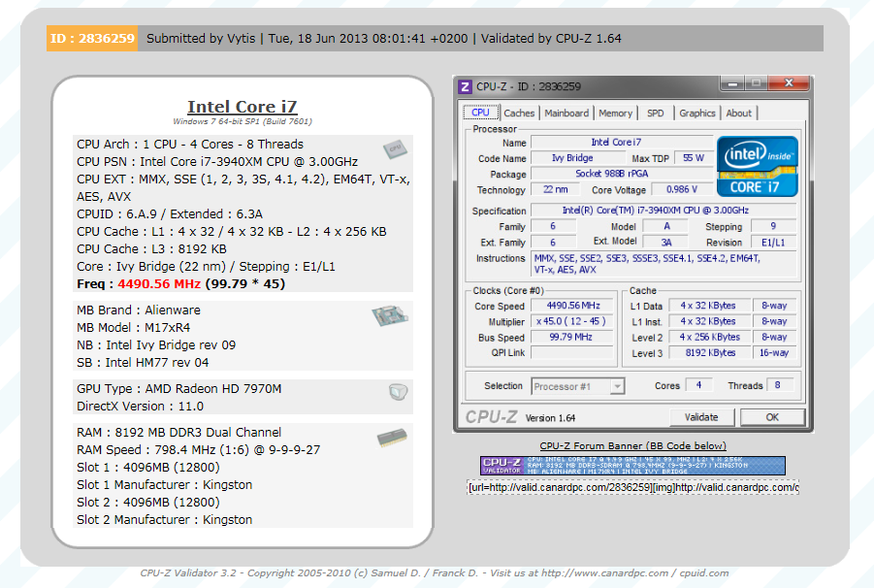
Task: Click the CPU-Z Forum Banner link
Action: pyautogui.click(x=632, y=446)
